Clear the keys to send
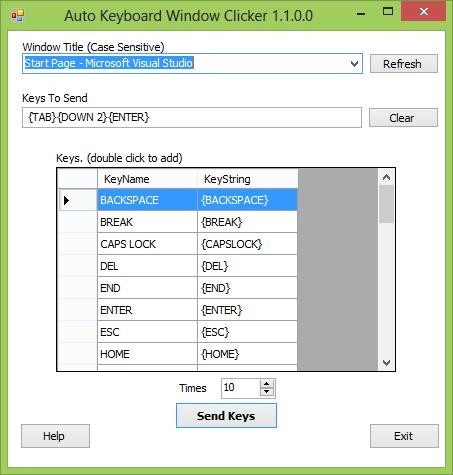 [403, 118]
